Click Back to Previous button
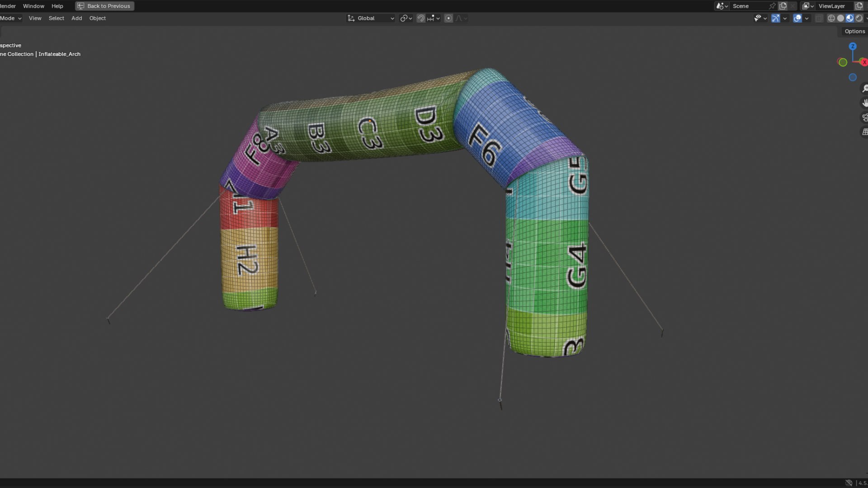This screenshot has height=488, width=868. 104,6
